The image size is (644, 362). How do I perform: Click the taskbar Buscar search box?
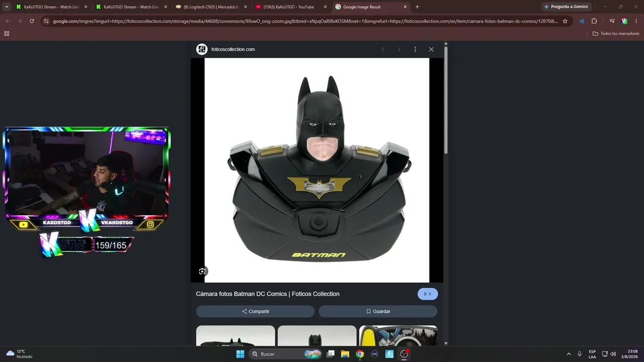[x=285, y=354]
